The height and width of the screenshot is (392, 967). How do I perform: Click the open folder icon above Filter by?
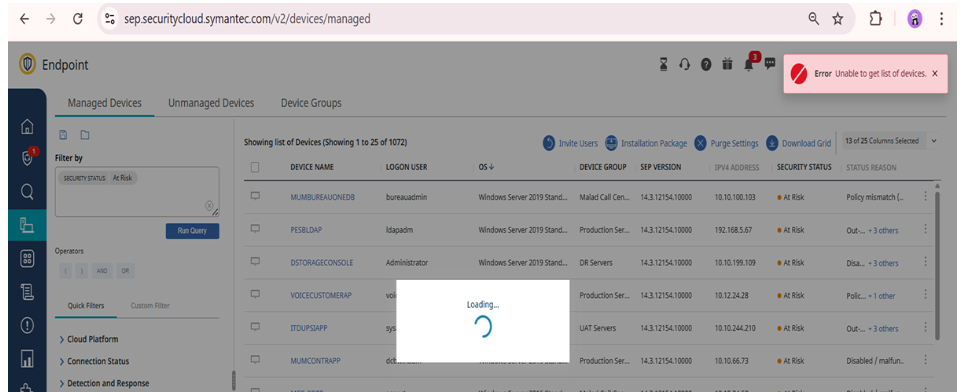(85, 135)
